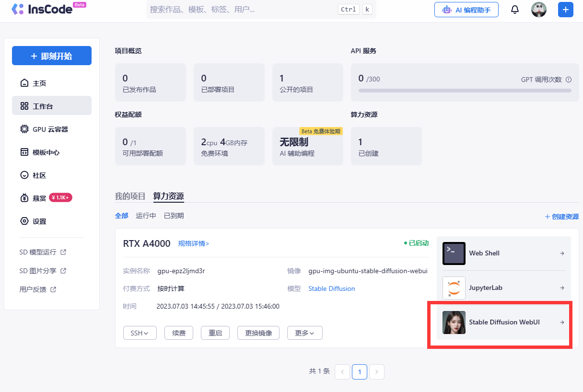Click the 已部署项目 card
583x392 pixels.
point(229,82)
